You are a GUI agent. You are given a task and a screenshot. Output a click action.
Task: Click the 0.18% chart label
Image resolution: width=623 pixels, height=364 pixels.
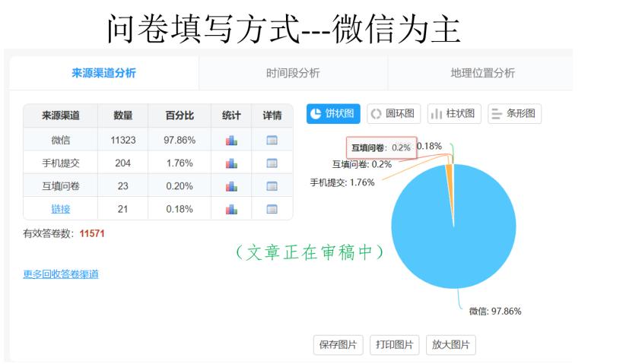click(429, 146)
